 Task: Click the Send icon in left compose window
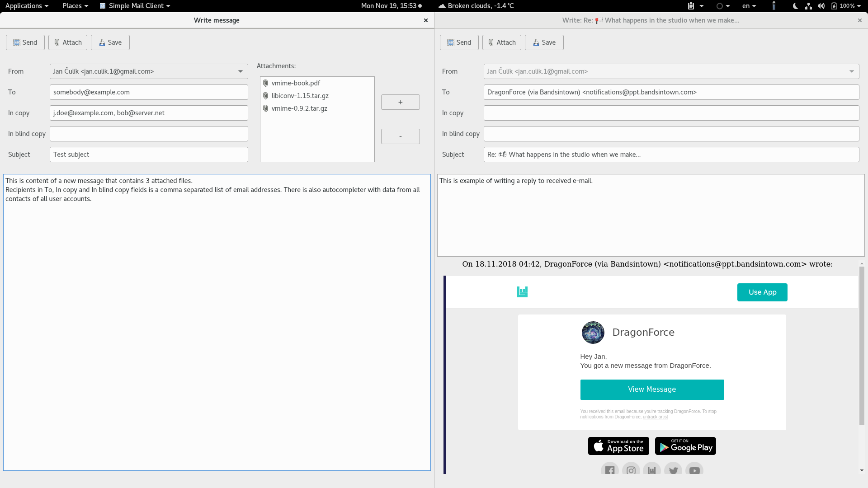click(16, 42)
